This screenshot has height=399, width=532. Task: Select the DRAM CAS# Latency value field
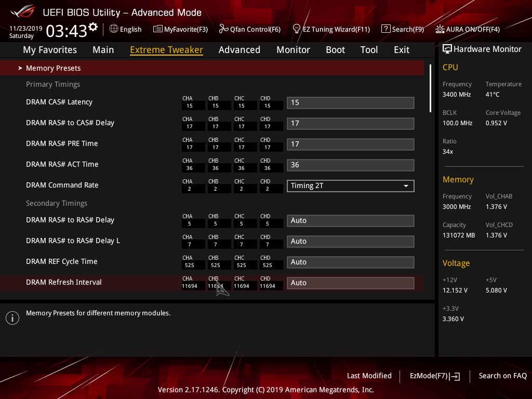(x=351, y=103)
